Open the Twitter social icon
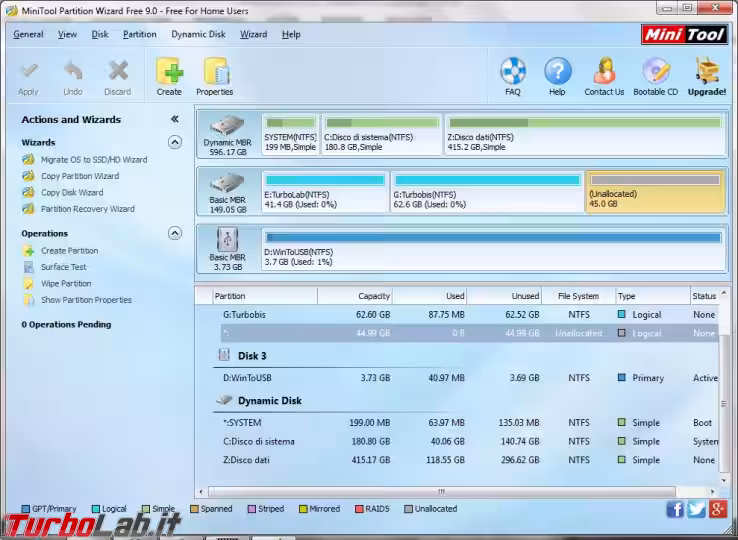This screenshot has width=738, height=540. (x=696, y=509)
